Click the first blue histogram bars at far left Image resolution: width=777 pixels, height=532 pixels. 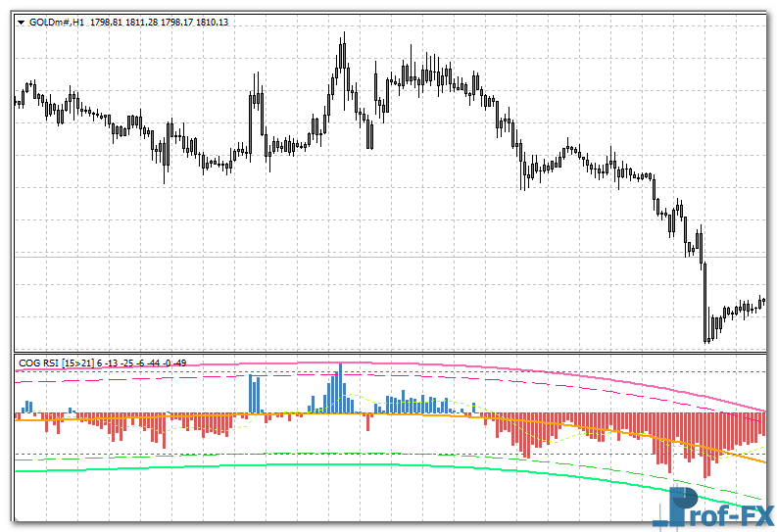pyautogui.click(x=27, y=407)
